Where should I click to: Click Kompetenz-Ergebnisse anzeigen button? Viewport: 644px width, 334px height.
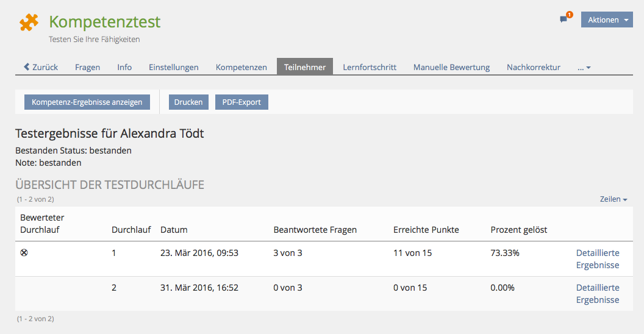87,102
